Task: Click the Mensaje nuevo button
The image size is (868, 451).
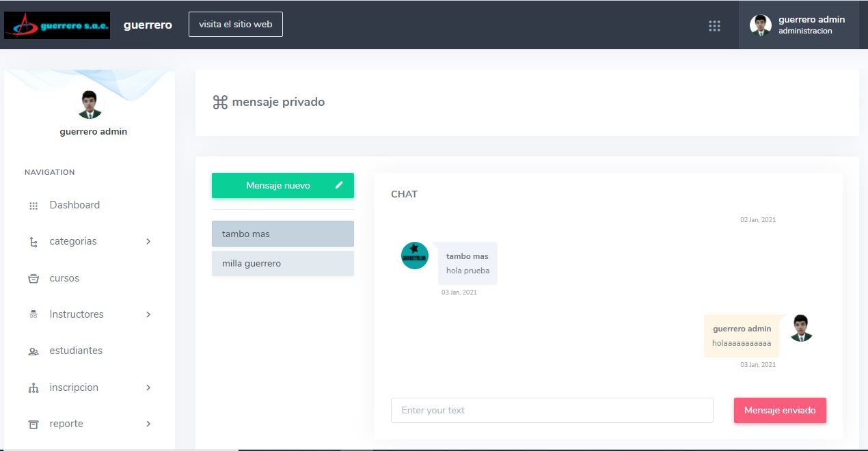Action: pyautogui.click(x=283, y=185)
